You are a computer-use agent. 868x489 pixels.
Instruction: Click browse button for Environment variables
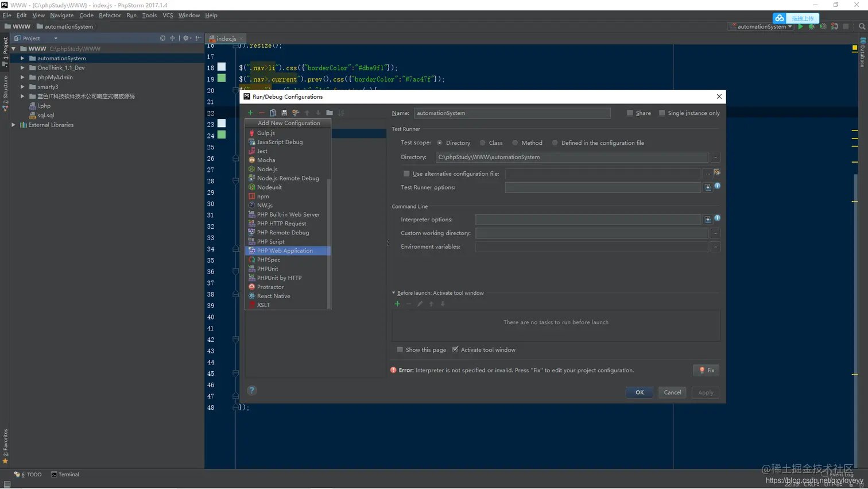coord(715,247)
